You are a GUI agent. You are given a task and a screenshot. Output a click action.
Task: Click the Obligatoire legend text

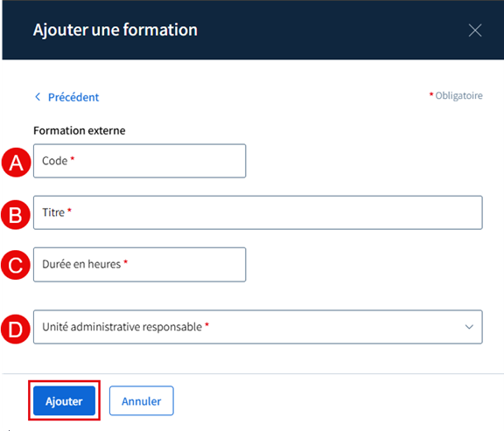tap(458, 95)
